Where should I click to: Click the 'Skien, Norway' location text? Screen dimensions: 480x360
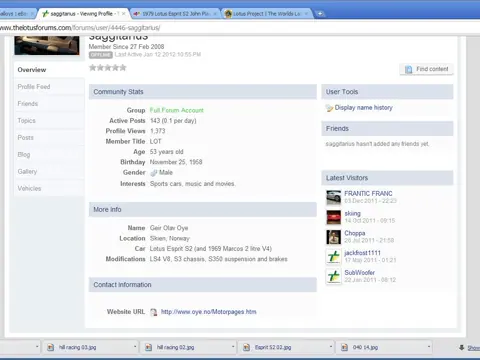pyautogui.click(x=170, y=239)
